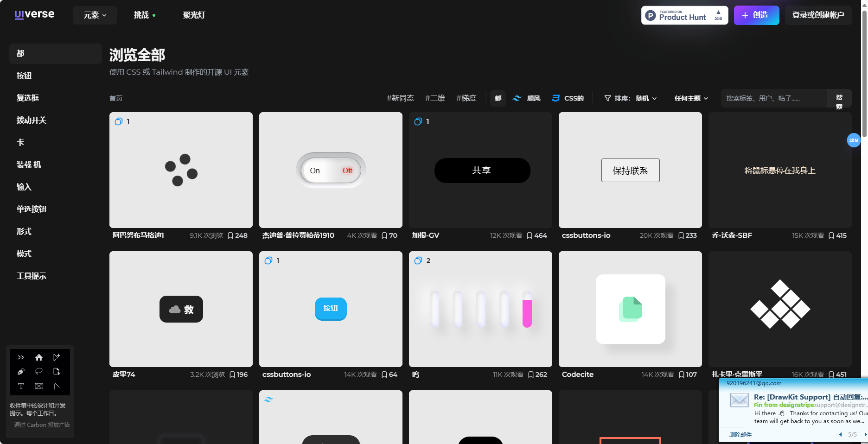Select the Tailwind 顺风 filter icon
This screenshot has height=444, width=868.
click(517, 98)
